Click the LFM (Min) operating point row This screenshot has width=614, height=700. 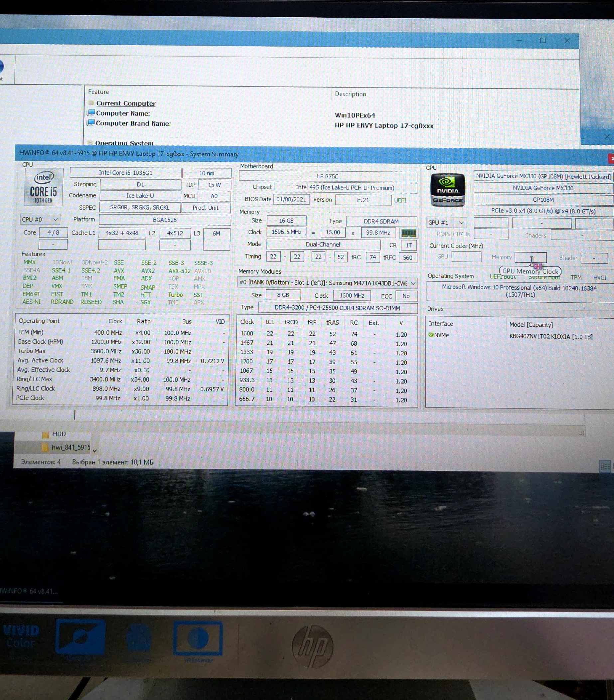pos(121,333)
